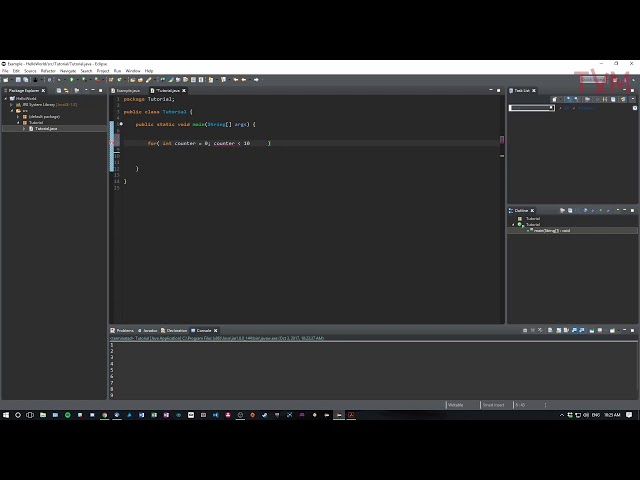Click the Save All toolbar icon
This screenshot has height=480, width=640.
pyautogui.click(x=26, y=80)
